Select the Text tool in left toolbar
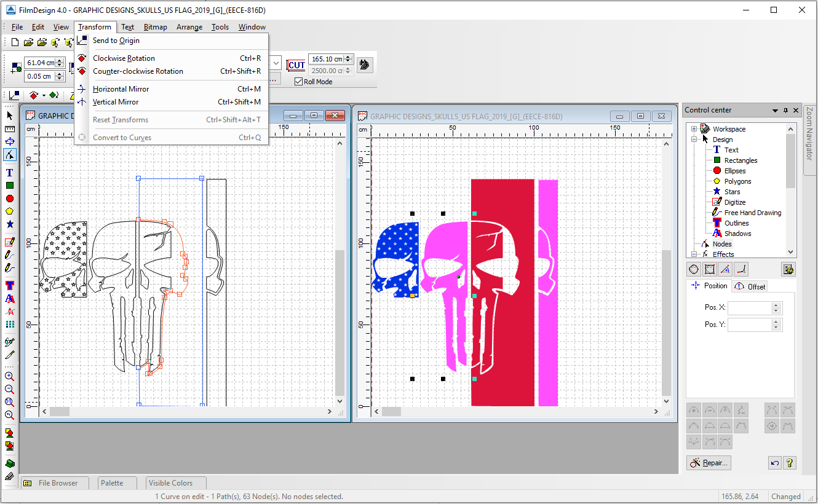 [x=10, y=173]
